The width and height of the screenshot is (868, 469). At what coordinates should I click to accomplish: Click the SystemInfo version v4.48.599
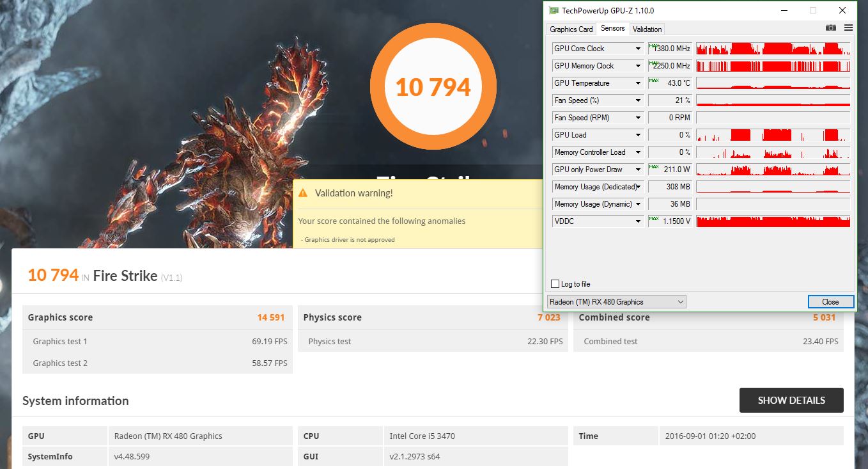tap(132, 457)
